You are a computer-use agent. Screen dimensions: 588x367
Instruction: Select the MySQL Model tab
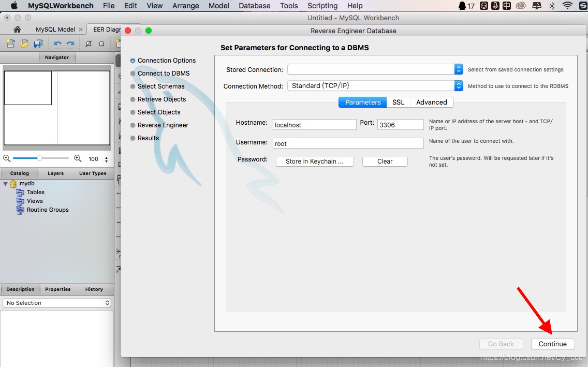pos(55,29)
